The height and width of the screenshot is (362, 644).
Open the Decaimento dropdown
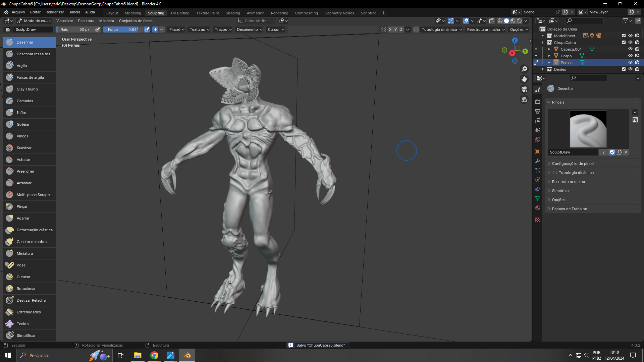tap(250, 29)
